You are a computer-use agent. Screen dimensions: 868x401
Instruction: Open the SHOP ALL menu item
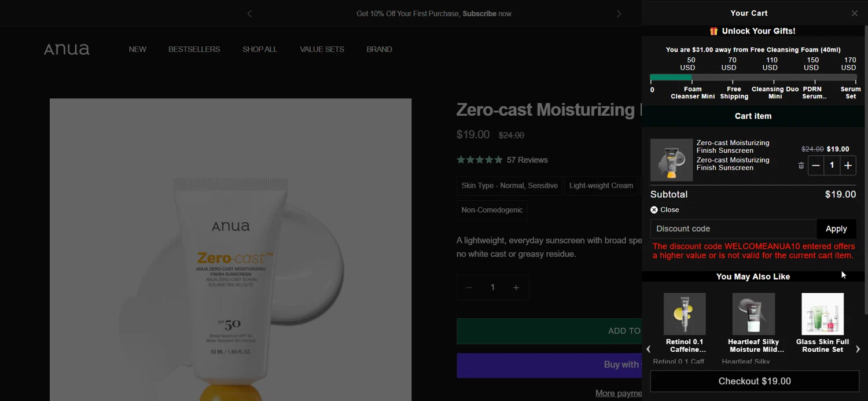point(260,49)
